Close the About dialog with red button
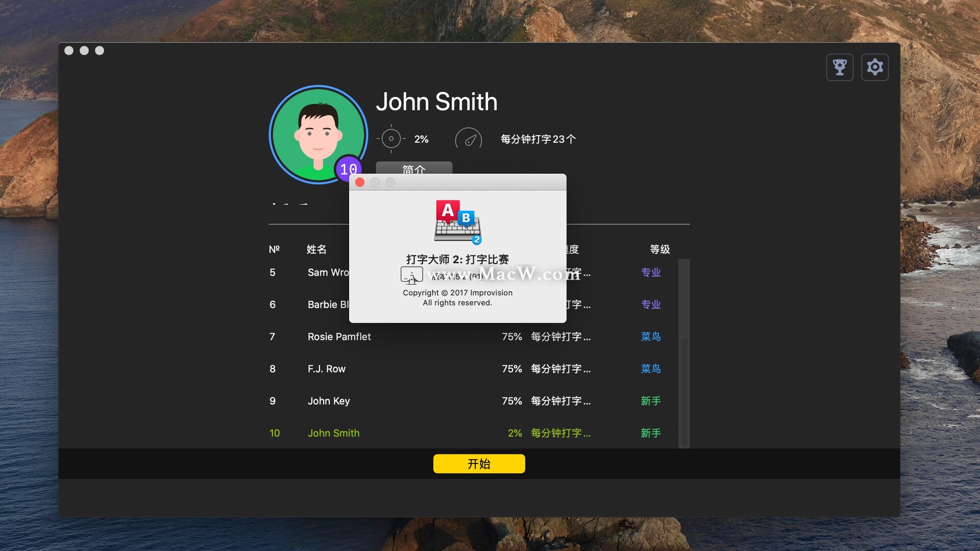Viewport: 980px width, 551px height. 360,183
